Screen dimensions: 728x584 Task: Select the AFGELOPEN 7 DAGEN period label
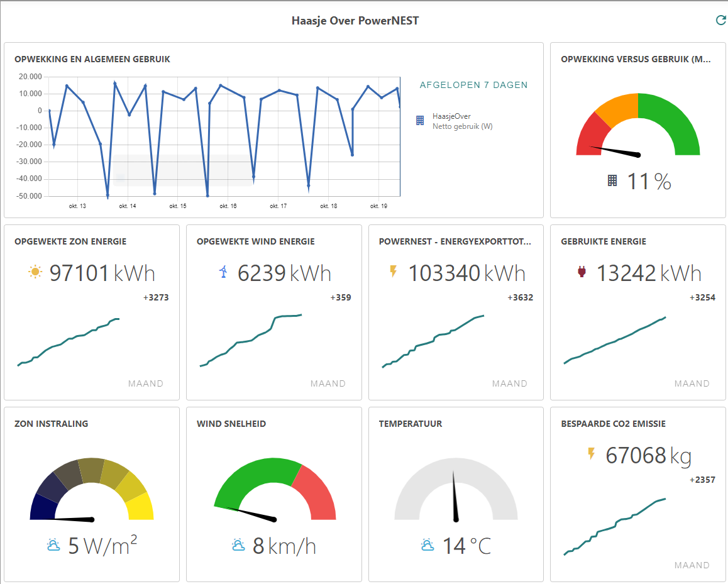click(x=473, y=85)
